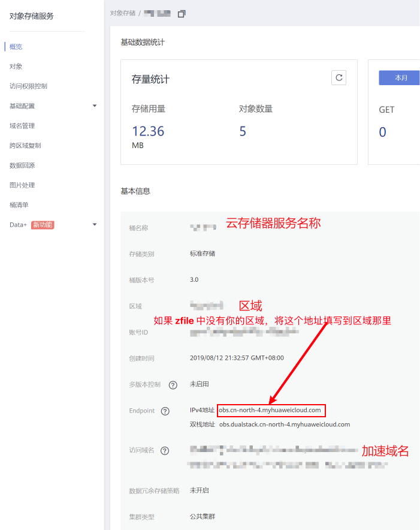Select 跨区域复制 in the sidebar
The width and height of the screenshot is (420, 530).
tap(25, 146)
